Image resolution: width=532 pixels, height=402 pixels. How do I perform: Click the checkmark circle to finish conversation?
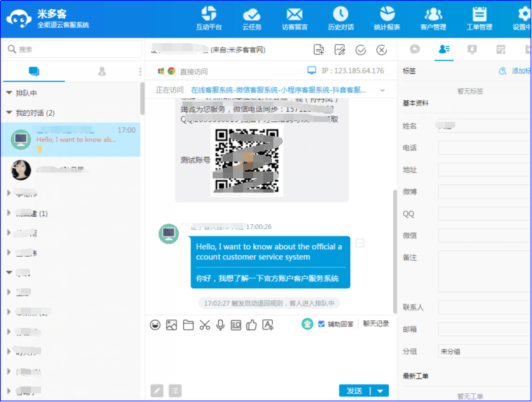point(361,51)
